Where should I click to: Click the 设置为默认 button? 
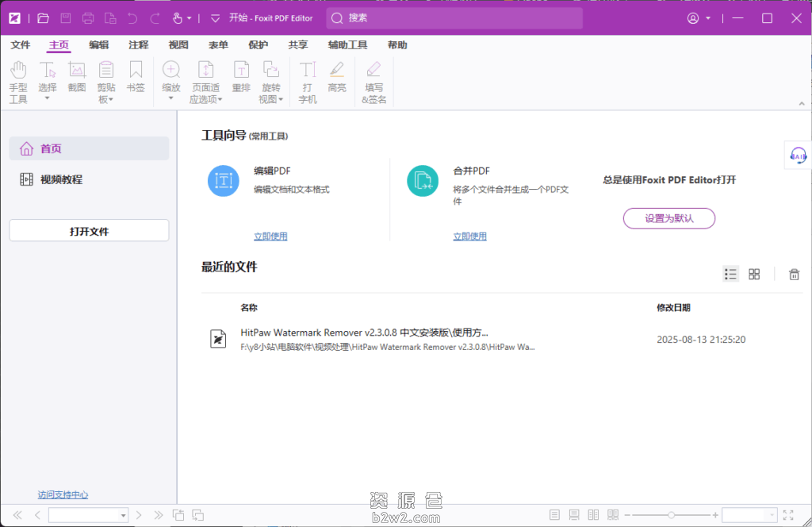coord(668,218)
